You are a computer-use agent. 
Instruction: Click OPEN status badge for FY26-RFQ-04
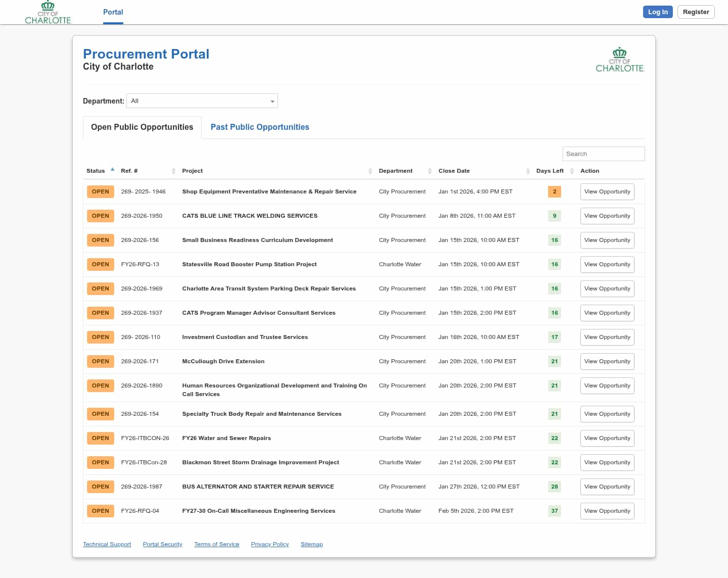click(x=100, y=511)
